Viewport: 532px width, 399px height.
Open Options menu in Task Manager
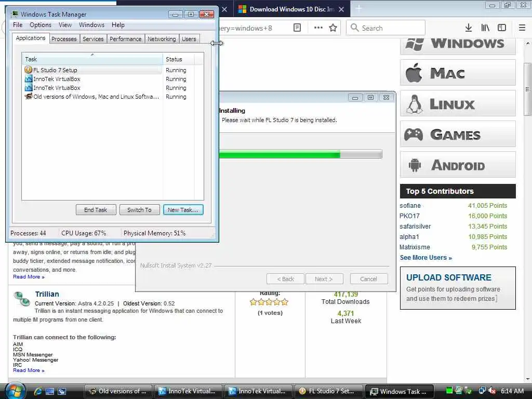click(41, 25)
